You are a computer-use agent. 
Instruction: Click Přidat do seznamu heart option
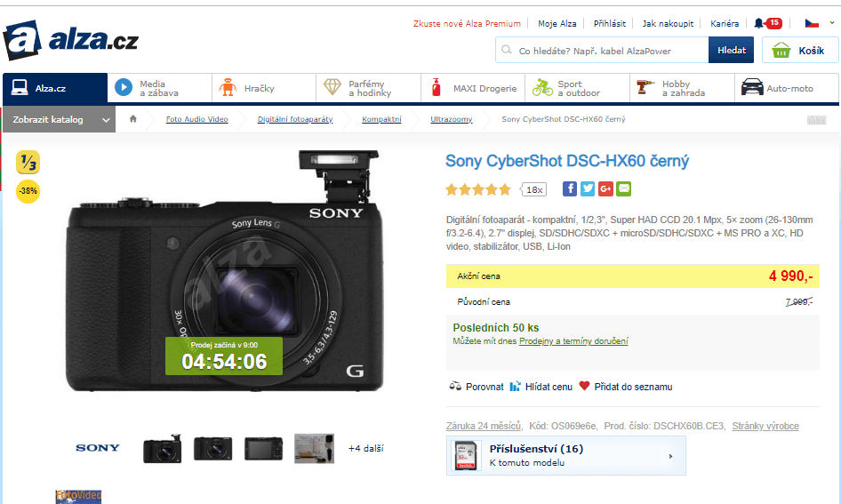(x=625, y=387)
